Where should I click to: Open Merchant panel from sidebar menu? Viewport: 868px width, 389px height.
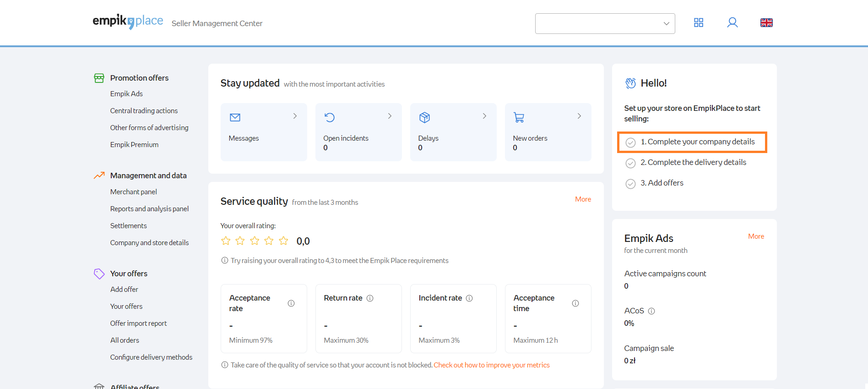tap(133, 192)
